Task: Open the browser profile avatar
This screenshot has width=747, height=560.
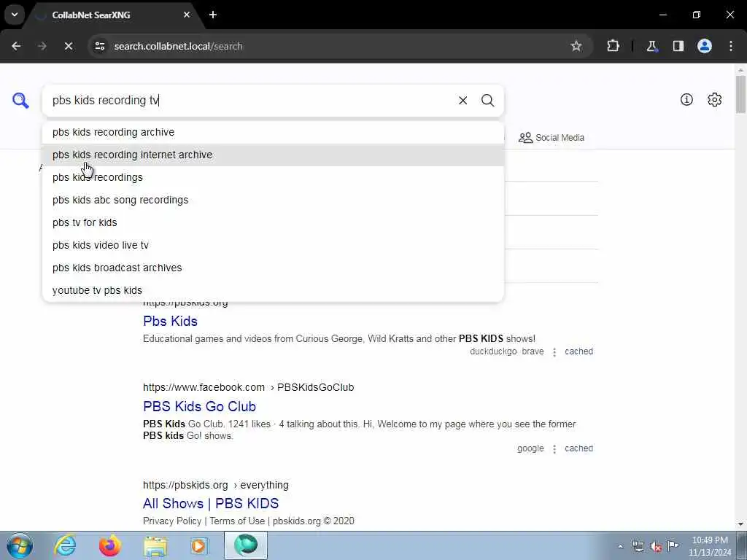Action: (x=704, y=46)
